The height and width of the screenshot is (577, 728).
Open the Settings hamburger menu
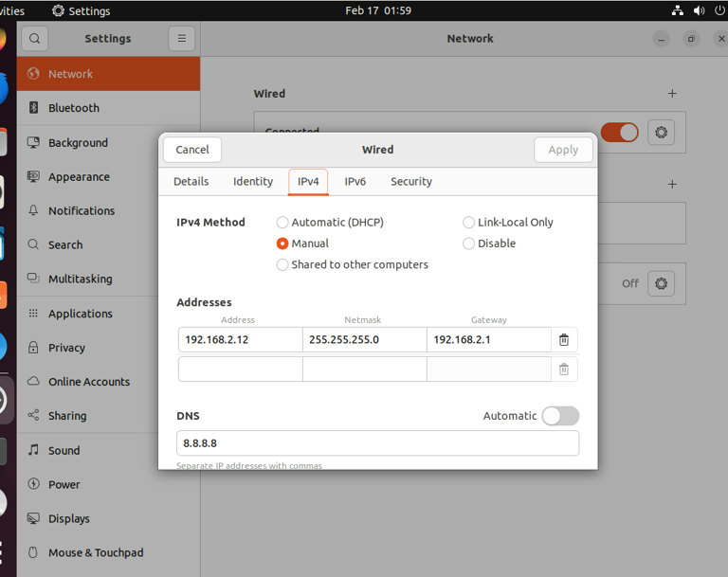point(181,39)
